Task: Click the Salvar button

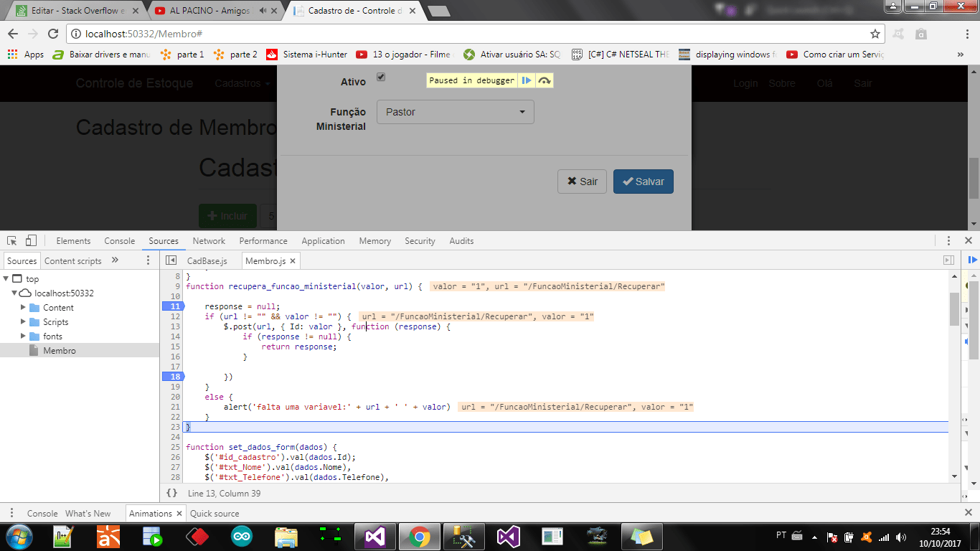Action: [644, 182]
